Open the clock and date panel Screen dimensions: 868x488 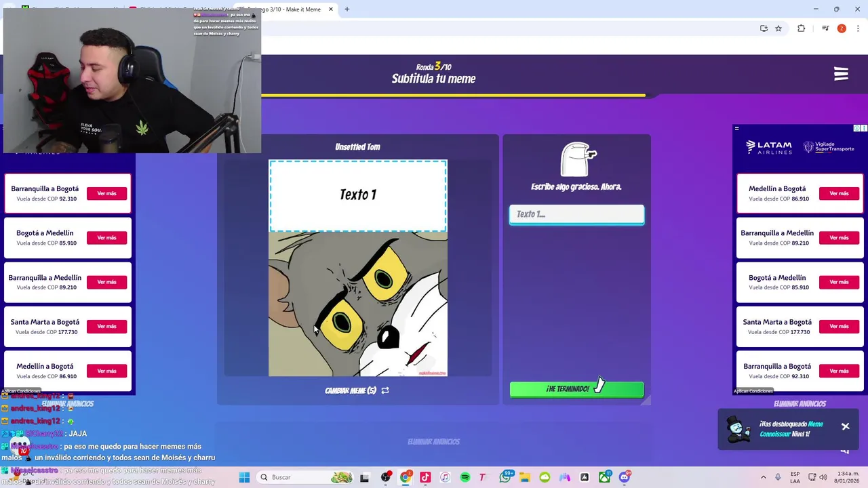846,477
